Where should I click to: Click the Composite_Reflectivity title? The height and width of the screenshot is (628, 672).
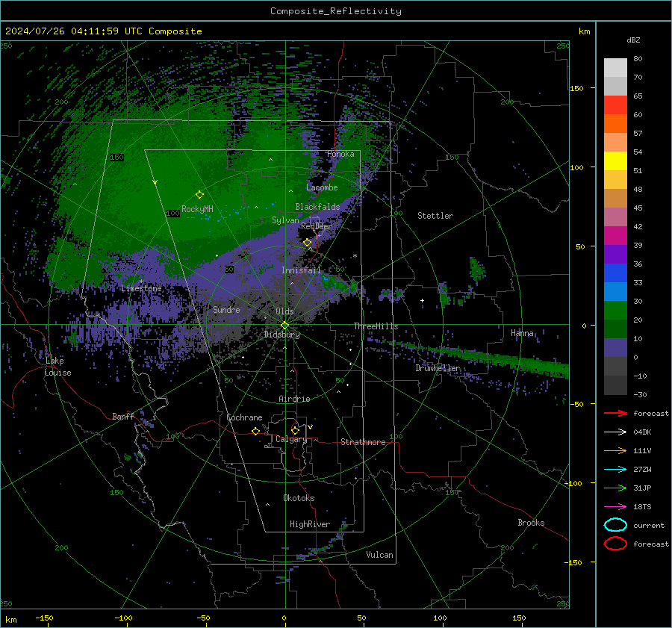pos(336,11)
